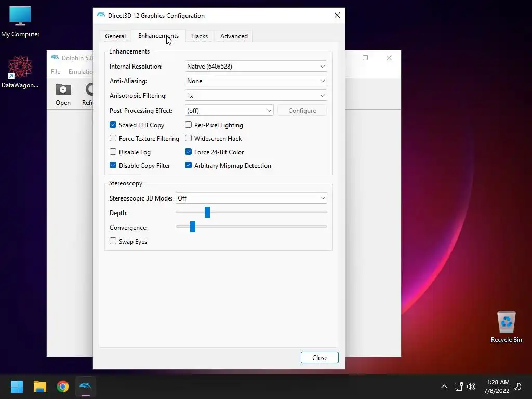Open the Anti-Aliasing dropdown
This screenshot has width=532, height=399.
[256, 81]
